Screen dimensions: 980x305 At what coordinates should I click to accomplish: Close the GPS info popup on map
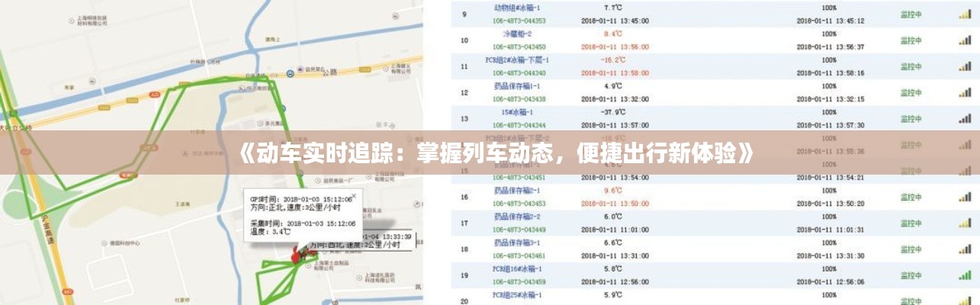pyautogui.click(x=353, y=195)
